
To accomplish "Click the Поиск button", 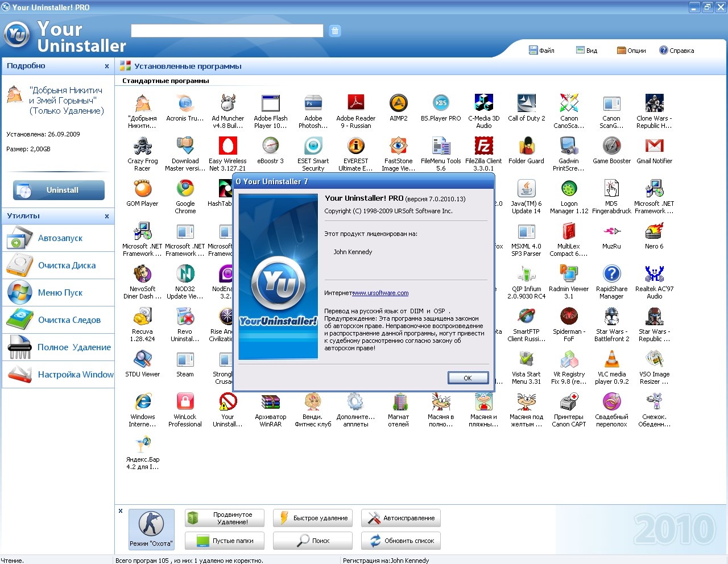I will click(x=313, y=541).
